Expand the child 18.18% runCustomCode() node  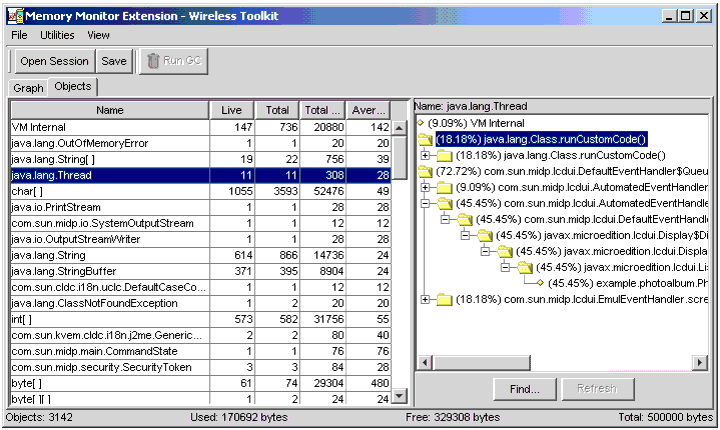pyautogui.click(x=425, y=155)
